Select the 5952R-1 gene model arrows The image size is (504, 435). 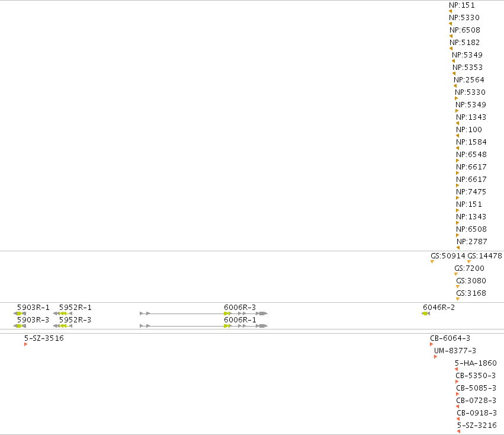[63, 314]
